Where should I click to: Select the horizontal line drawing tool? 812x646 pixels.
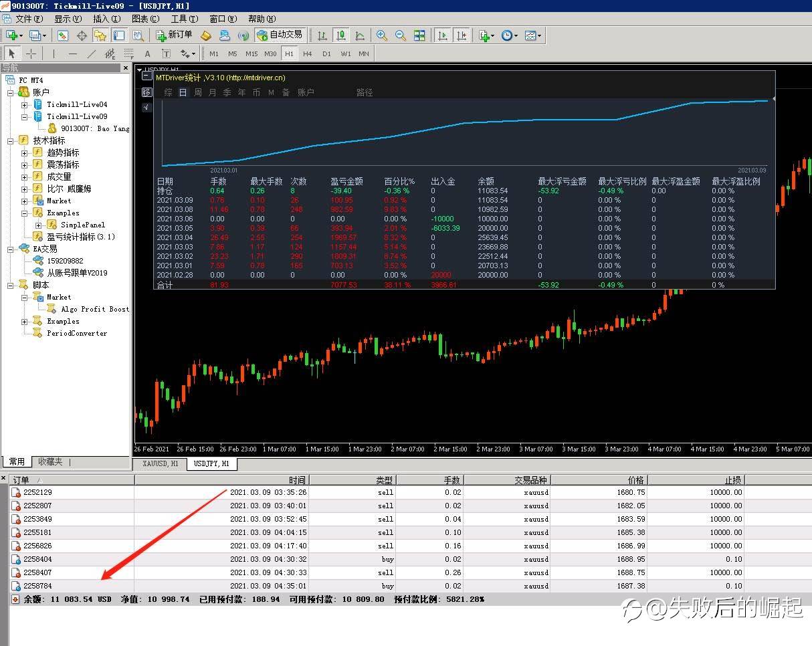point(73,53)
